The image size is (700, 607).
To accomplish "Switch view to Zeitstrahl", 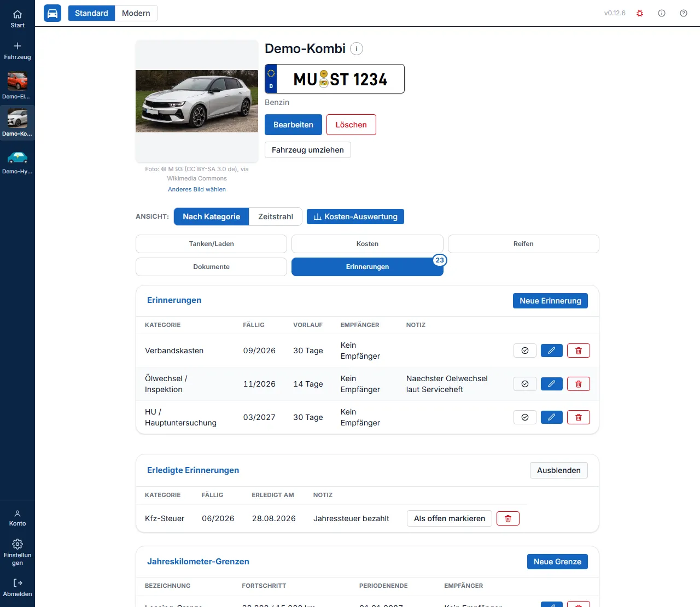I will coord(276,217).
